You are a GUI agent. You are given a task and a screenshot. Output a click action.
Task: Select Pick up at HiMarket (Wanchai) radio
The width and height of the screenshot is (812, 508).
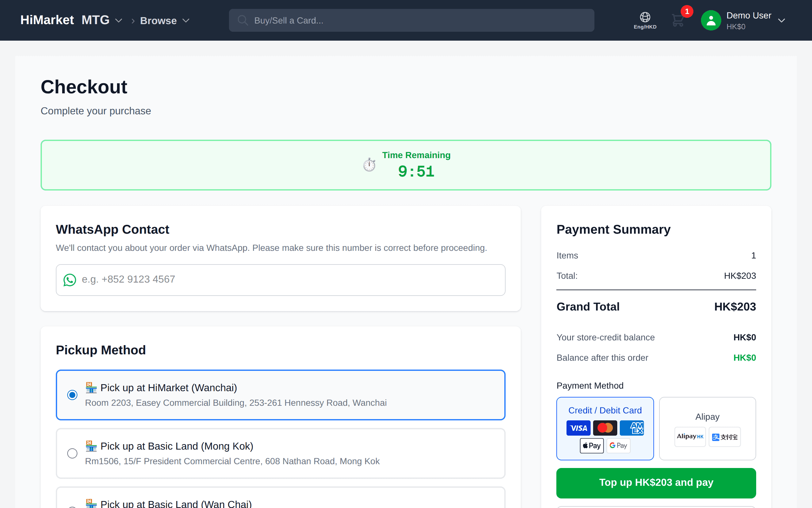(x=72, y=395)
